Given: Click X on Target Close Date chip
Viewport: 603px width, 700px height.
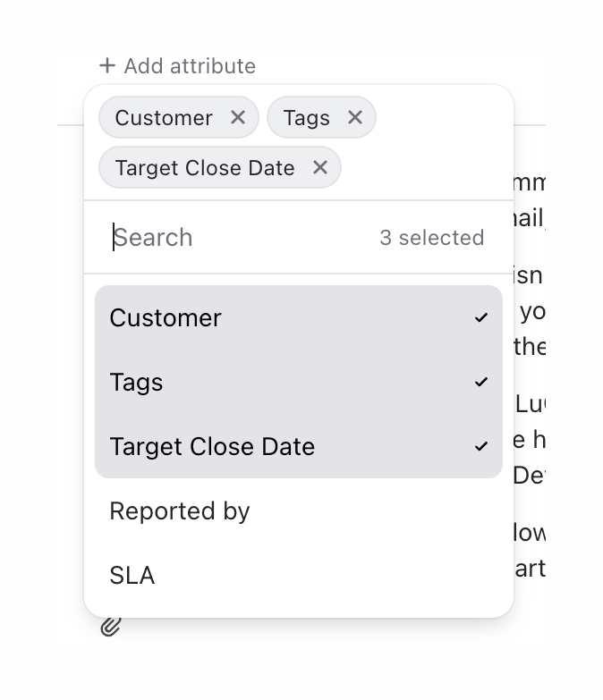Looking at the screenshot, I should pyautogui.click(x=320, y=167).
